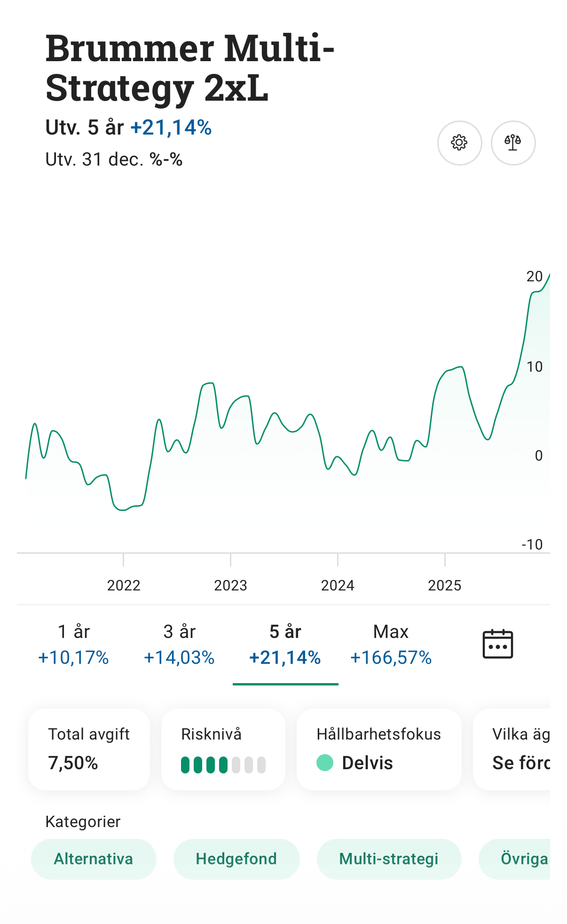
Task: Click the compare funds scale icon
Action: tap(513, 143)
